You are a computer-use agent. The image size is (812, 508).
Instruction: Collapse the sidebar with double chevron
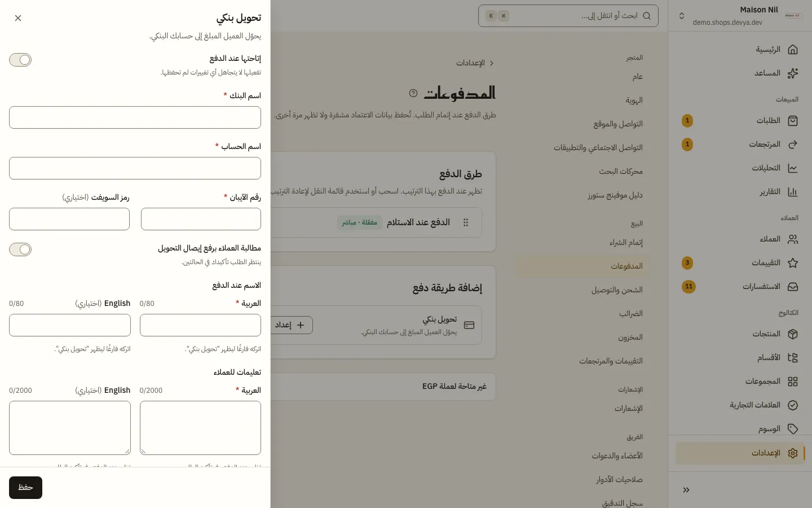686,490
